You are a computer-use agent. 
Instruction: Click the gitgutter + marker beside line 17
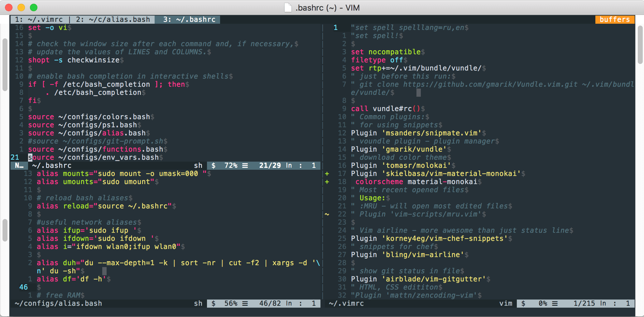click(326, 173)
